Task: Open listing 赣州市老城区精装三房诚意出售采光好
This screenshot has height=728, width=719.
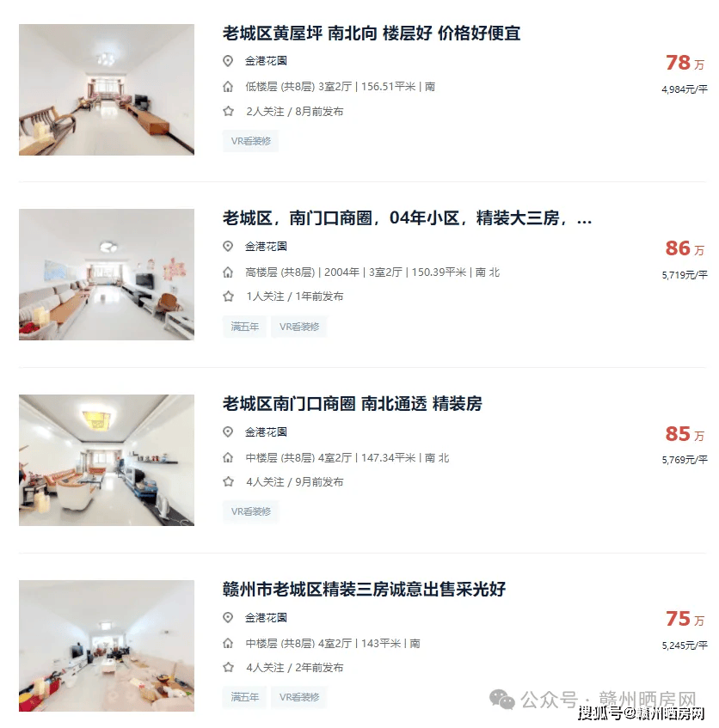Action: tap(364, 589)
